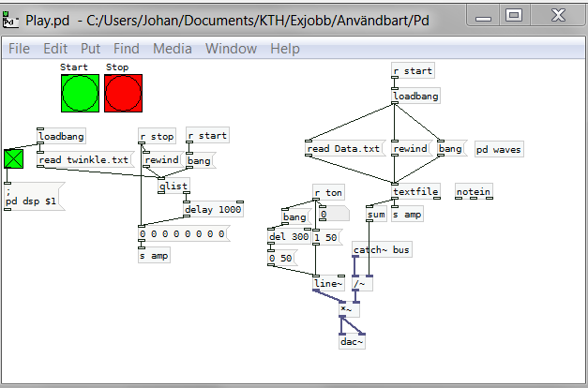Select the 'del 300' object

tap(289, 236)
